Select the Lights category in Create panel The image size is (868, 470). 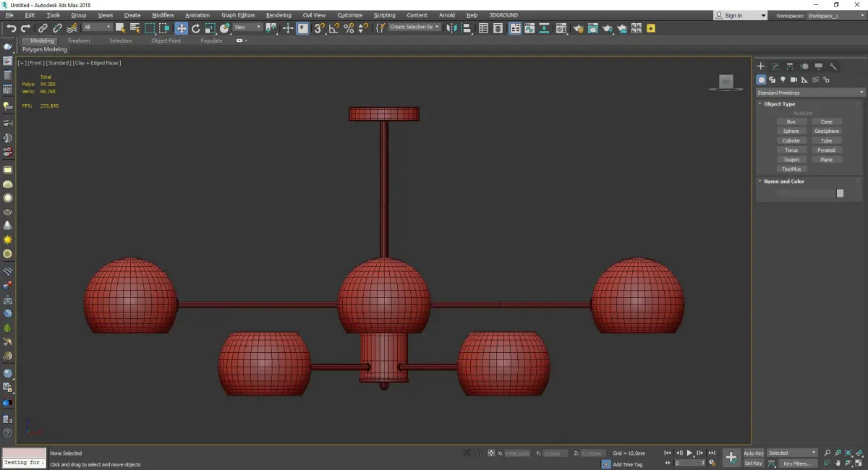(783, 80)
